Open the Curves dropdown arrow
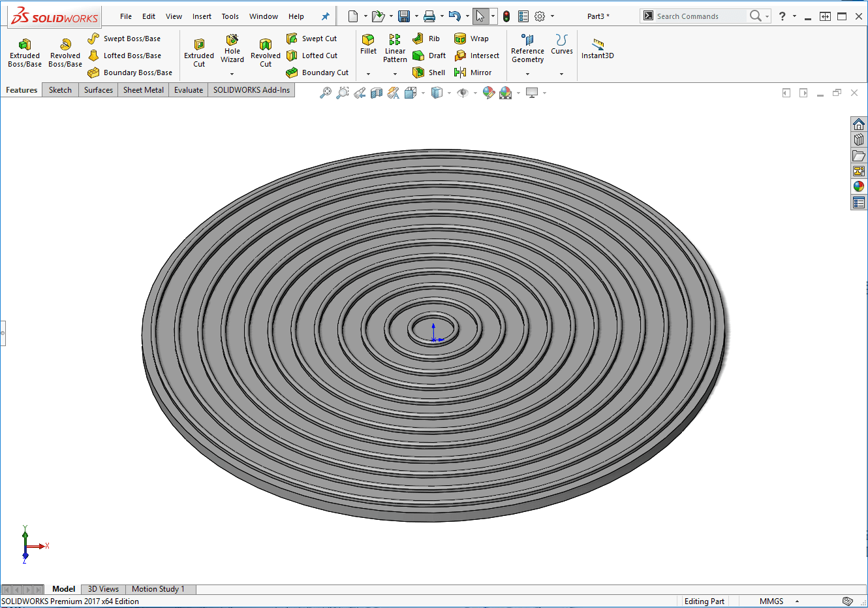Screen dimensions: 868x608 (x=561, y=74)
